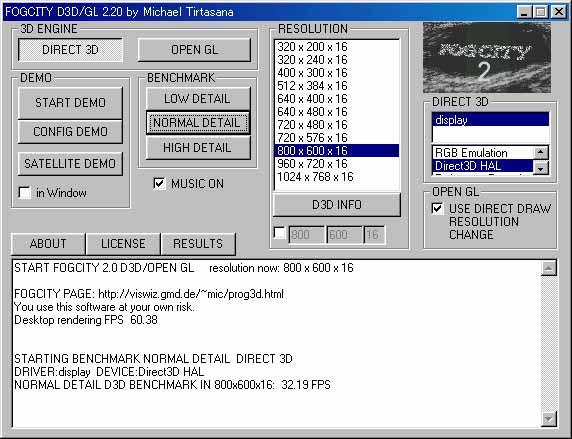Select resolution 720 x 576 x 16
The image size is (572, 439).
[x=337, y=138]
